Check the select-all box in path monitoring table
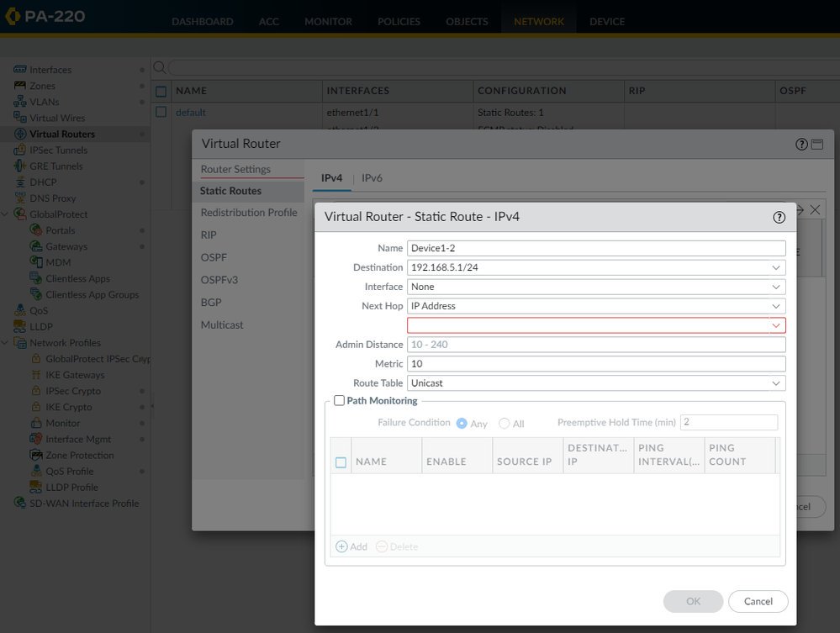Viewport: 840px width, 633px height. (341, 462)
